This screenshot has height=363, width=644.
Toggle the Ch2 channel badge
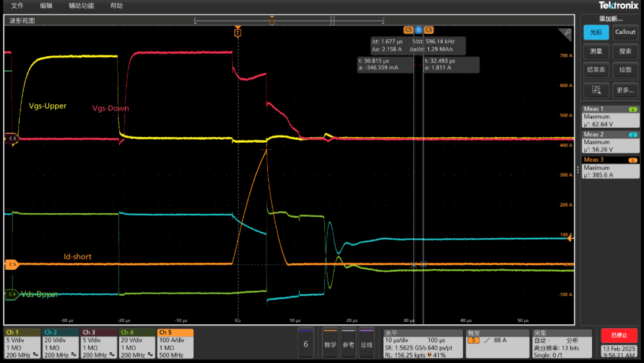tap(60, 343)
